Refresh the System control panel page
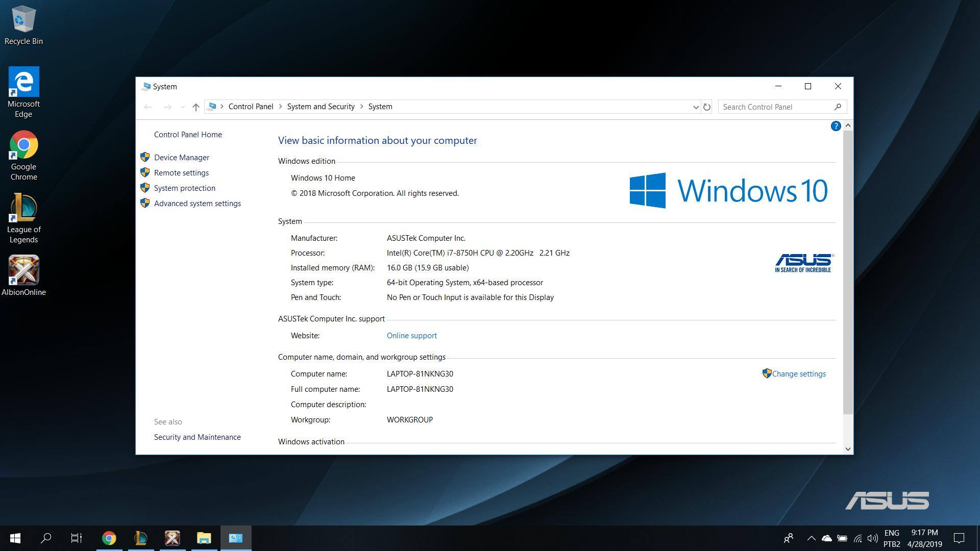980x551 pixels. point(706,107)
